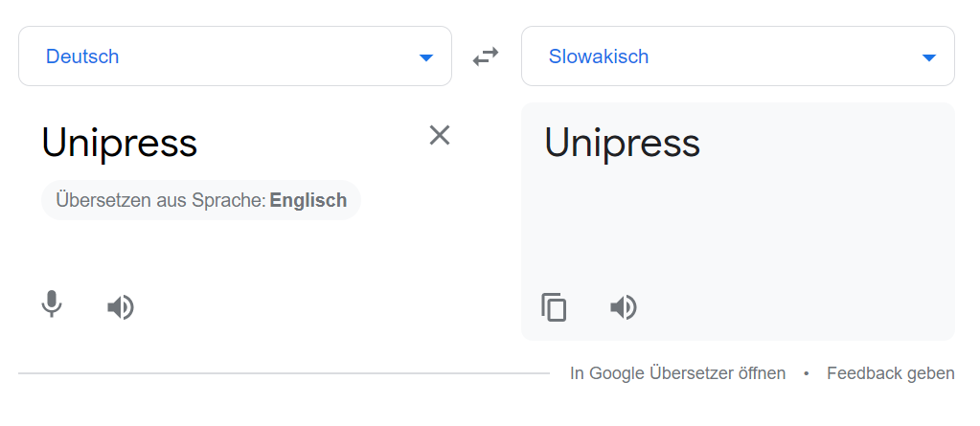Viewport: 980px width, 426px height.
Task: Listen to the source text pronunciation
Action: 121,307
